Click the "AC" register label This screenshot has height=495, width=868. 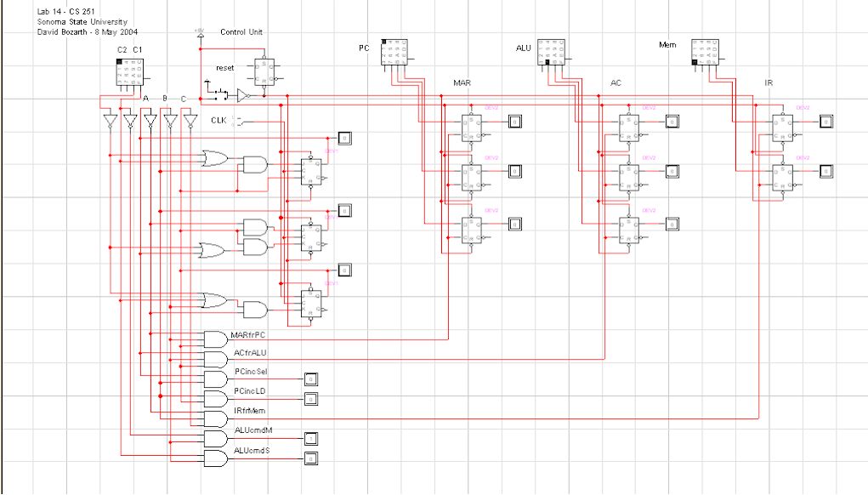pyautogui.click(x=616, y=82)
